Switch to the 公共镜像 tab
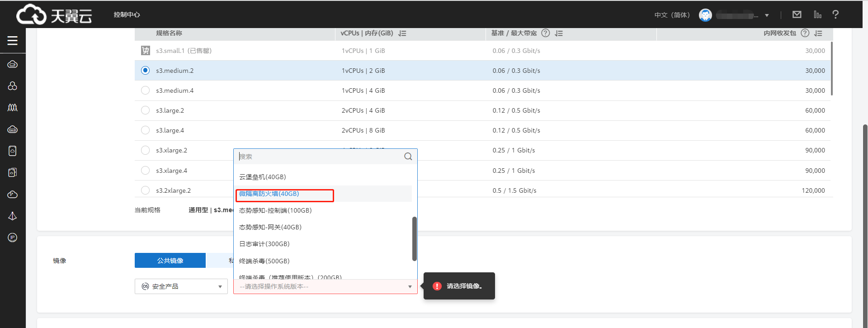Screen dimensions: 868x328 coord(170,261)
